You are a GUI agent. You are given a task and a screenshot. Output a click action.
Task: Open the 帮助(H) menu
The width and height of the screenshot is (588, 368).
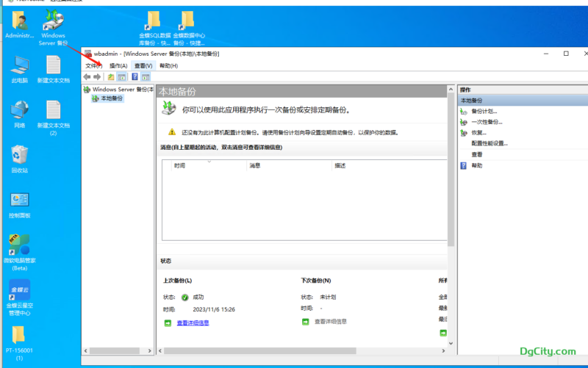[x=168, y=65]
